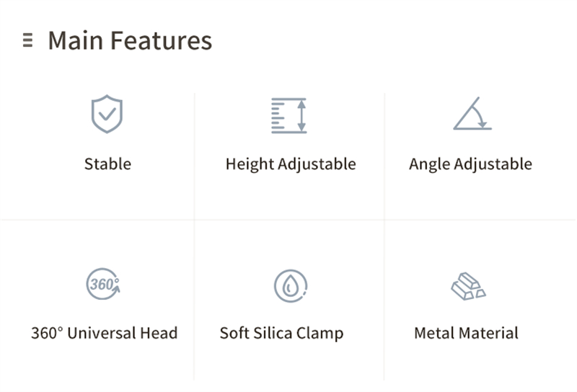The image size is (577, 392).
Task: Open the hamburger menu beside Main Features
Action: click(x=27, y=40)
